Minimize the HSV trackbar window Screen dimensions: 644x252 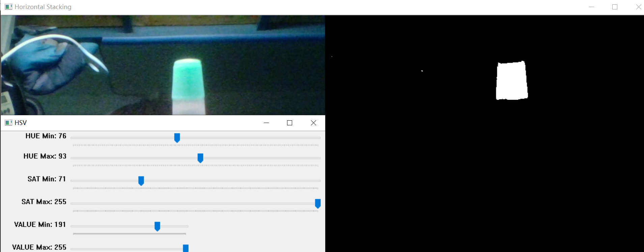tap(266, 123)
